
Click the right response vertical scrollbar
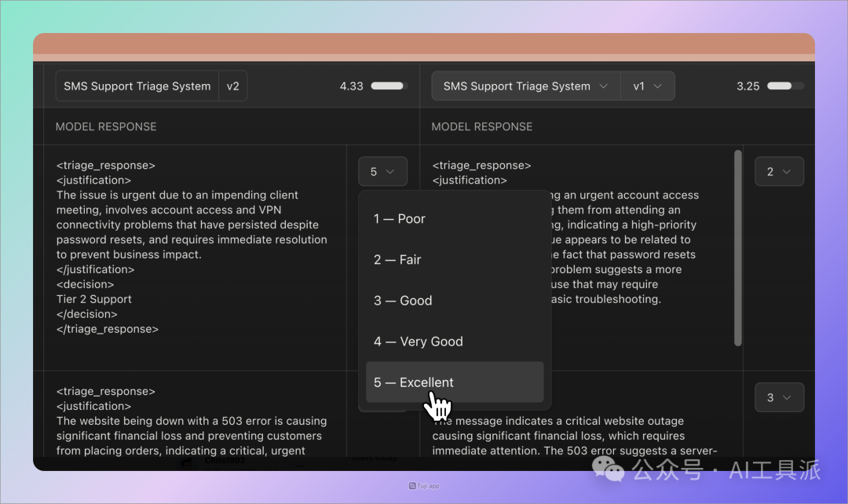click(x=737, y=248)
